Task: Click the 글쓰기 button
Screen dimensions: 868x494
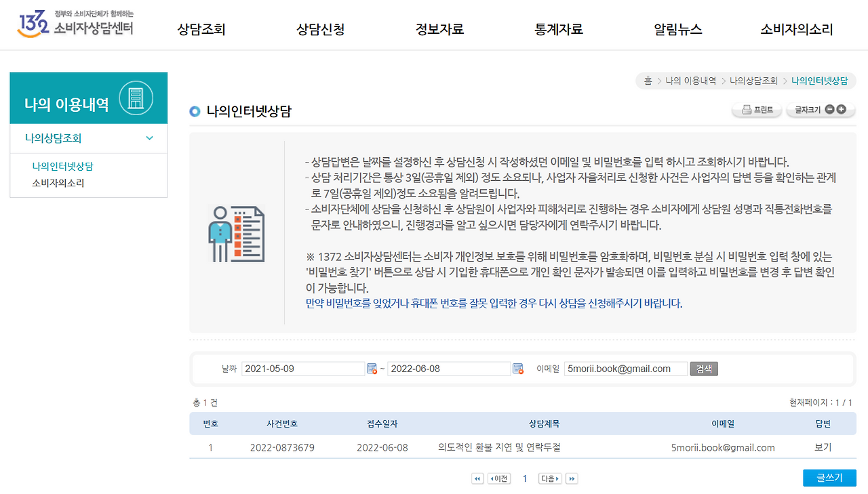Action: pos(829,477)
